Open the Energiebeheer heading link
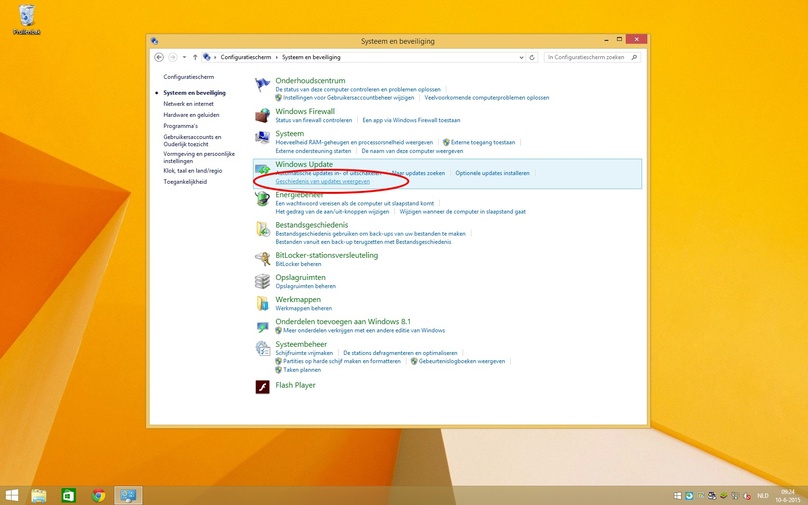The height and width of the screenshot is (505, 808). click(x=299, y=195)
